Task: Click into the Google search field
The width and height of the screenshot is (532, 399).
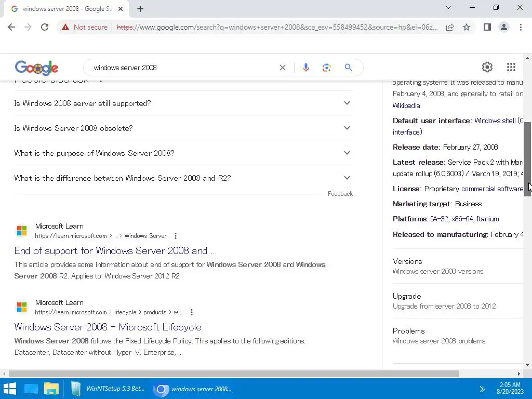Action: pos(183,68)
